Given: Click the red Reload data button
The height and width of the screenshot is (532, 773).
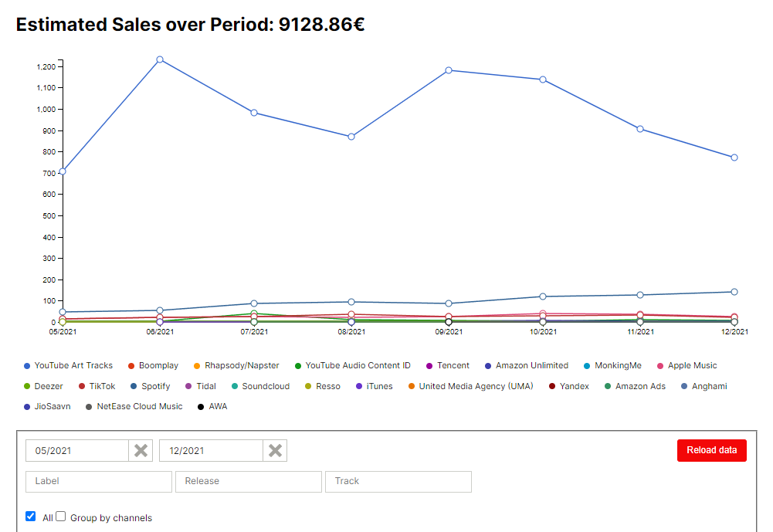Looking at the screenshot, I should click(711, 450).
